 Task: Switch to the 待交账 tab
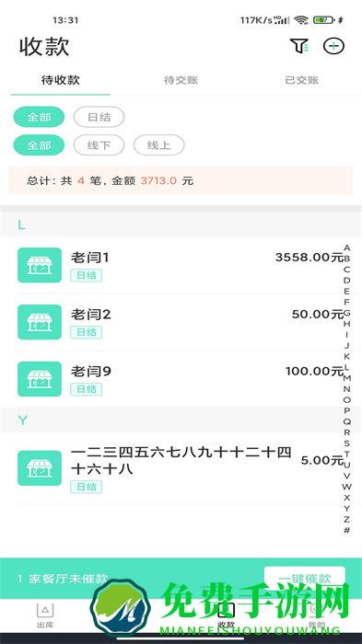click(181, 80)
